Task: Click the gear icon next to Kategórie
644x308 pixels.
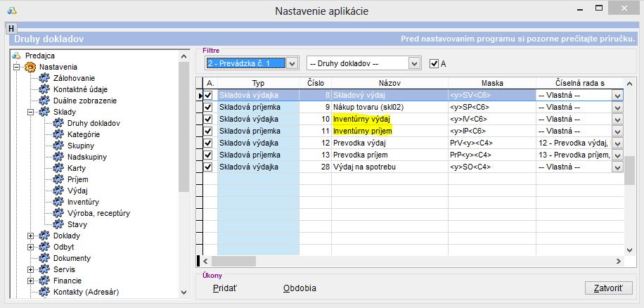Action: [x=58, y=134]
